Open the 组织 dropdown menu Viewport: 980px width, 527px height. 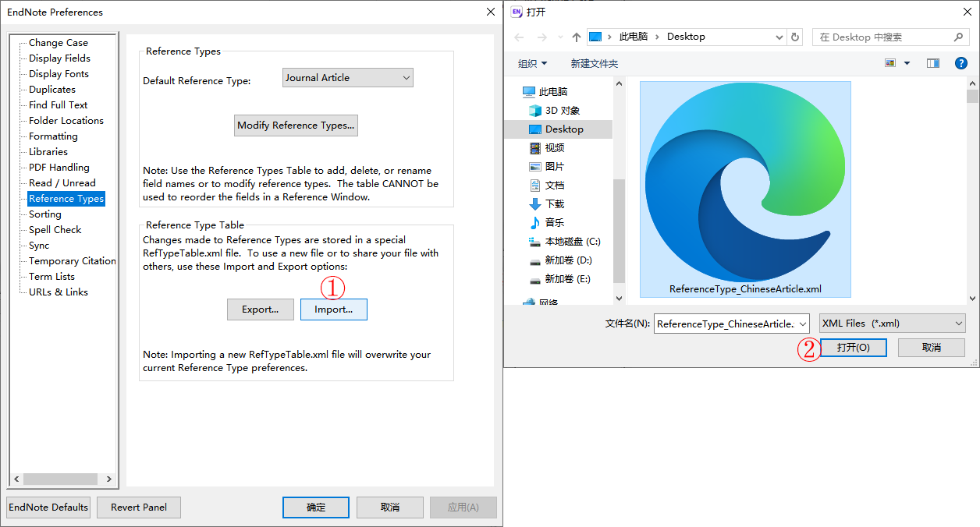pyautogui.click(x=533, y=63)
